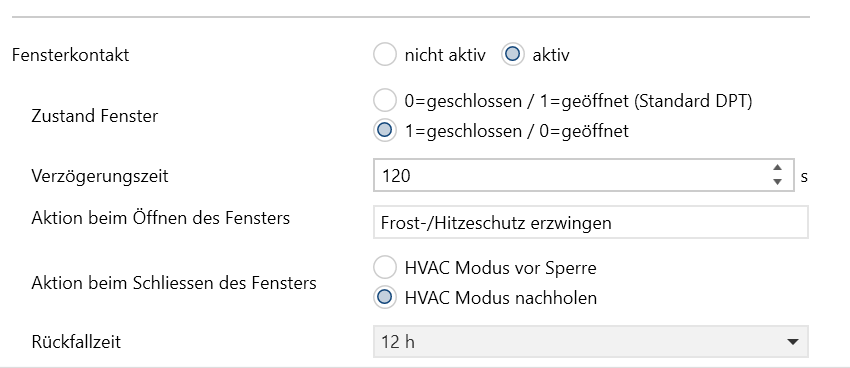Click the 'Verzögerungszeit' parameter label
The height and width of the screenshot is (368, 850).
(x=100, y=176)
